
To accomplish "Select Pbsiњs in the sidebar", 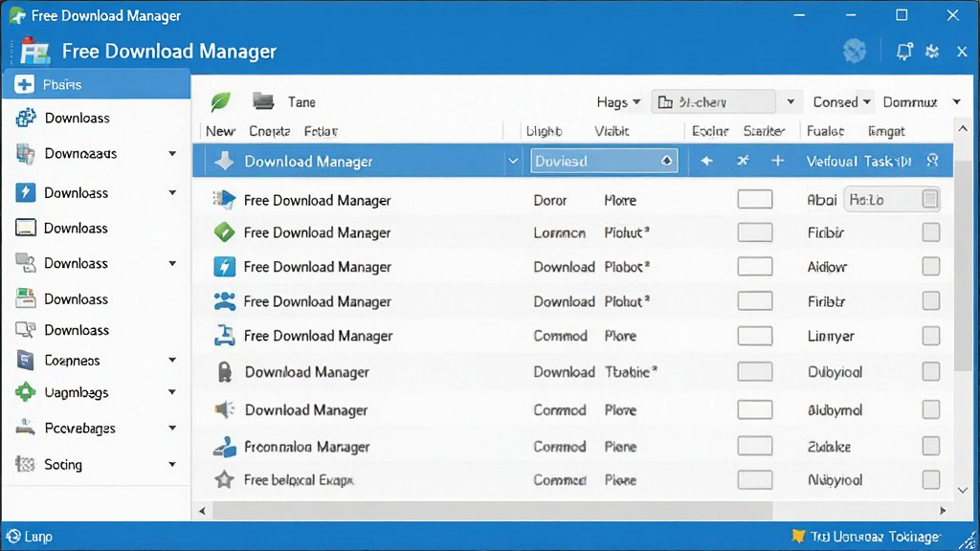I will pyautogui.click(x=97, y=84).
